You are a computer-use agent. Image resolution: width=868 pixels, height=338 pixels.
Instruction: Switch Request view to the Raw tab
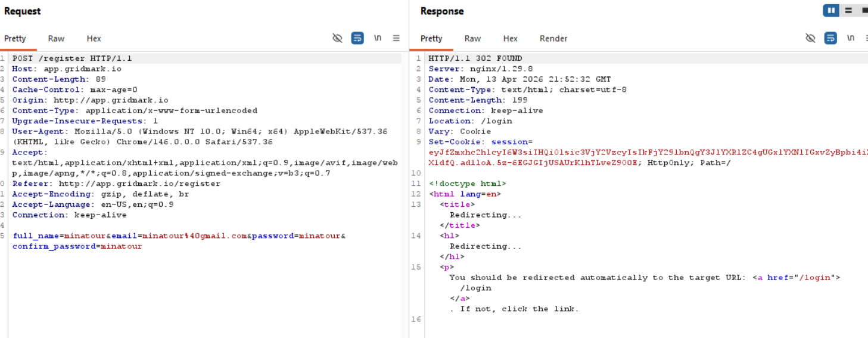[56, 39]
